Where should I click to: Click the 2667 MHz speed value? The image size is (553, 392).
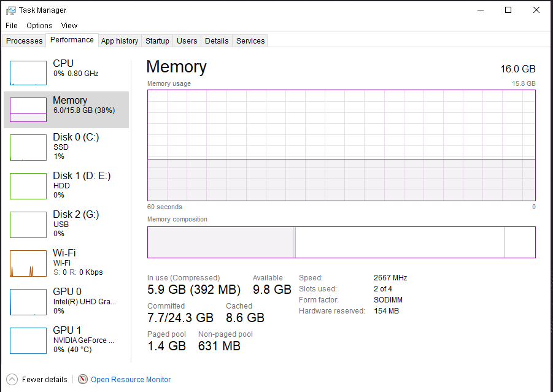click(390, 278)
